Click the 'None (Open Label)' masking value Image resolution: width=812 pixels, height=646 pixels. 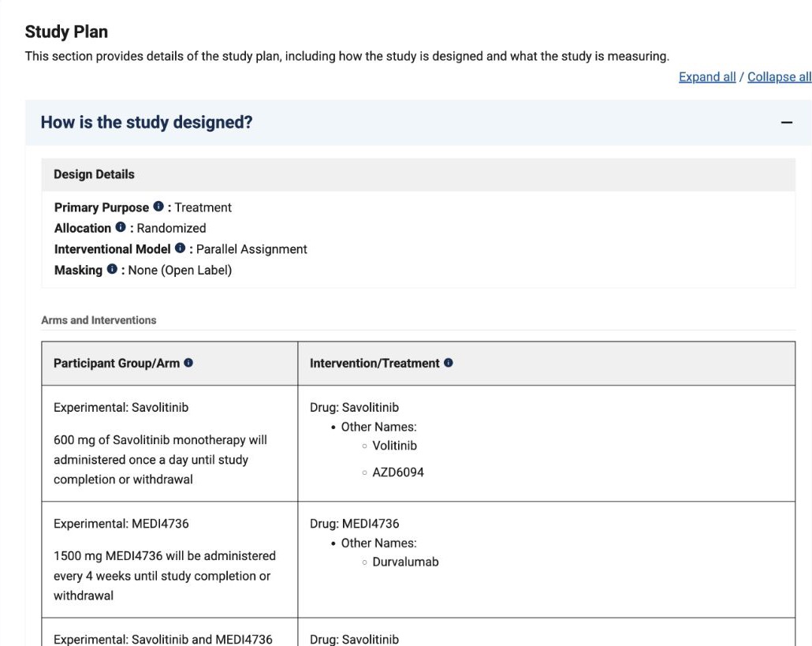point(180,270)
